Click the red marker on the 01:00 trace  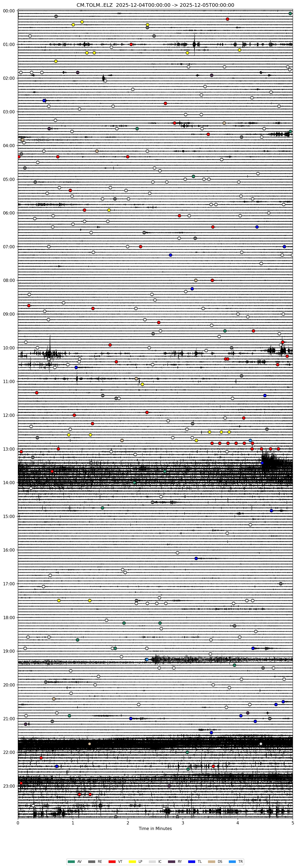(x=131, y=44)
